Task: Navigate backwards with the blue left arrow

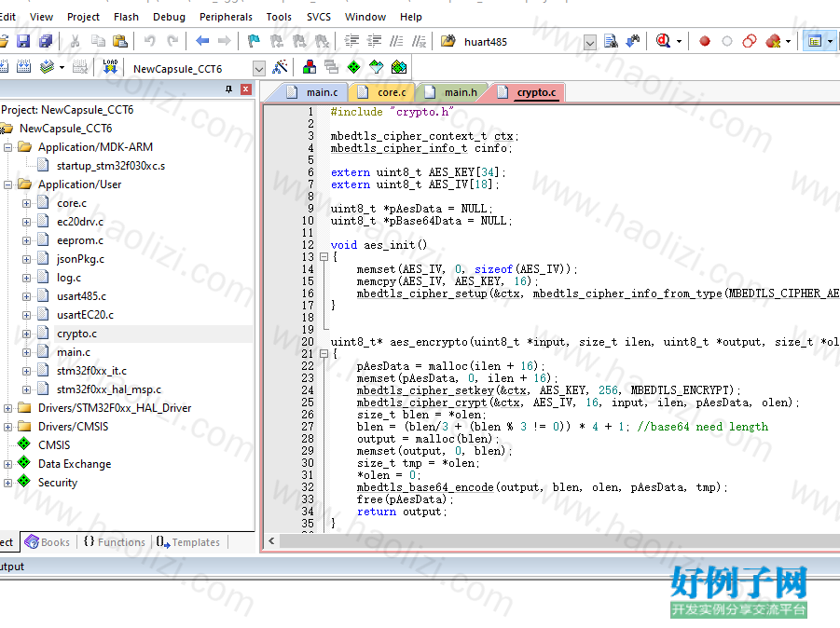Action: coord(202,41)
